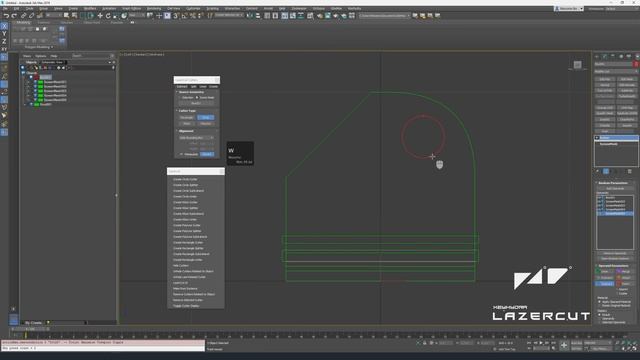Select Apply Operand Material radio button

point(600,302)
